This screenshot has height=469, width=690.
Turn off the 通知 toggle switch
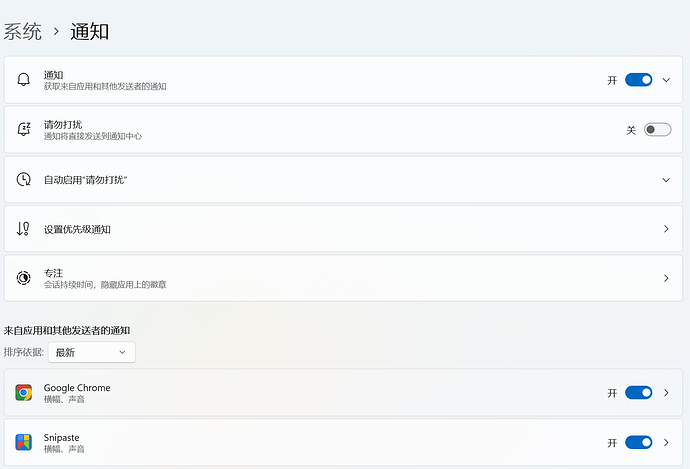point(639,80)
